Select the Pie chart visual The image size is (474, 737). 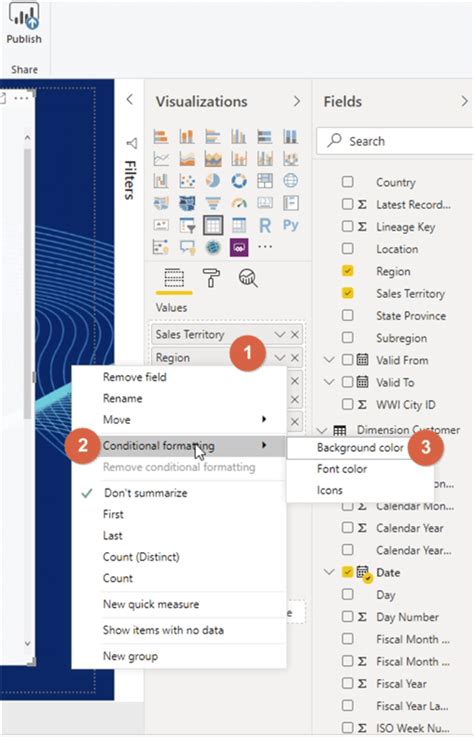click(213, 181)
